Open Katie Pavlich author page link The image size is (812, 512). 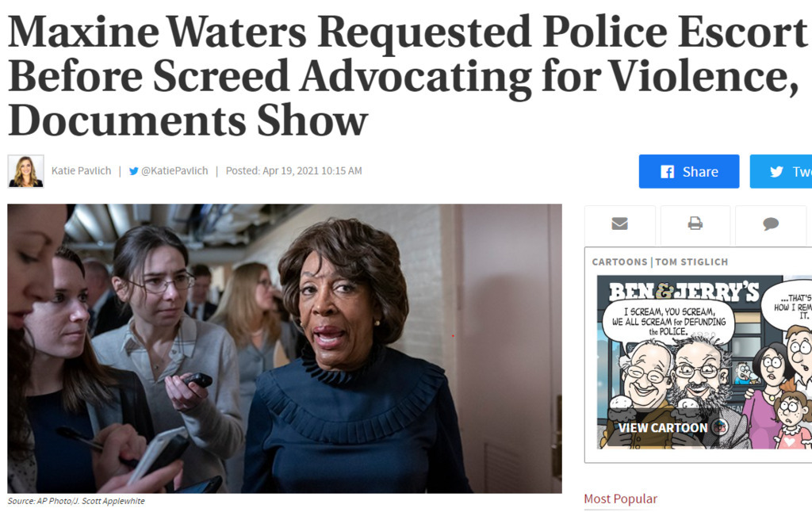click(82, 171)
